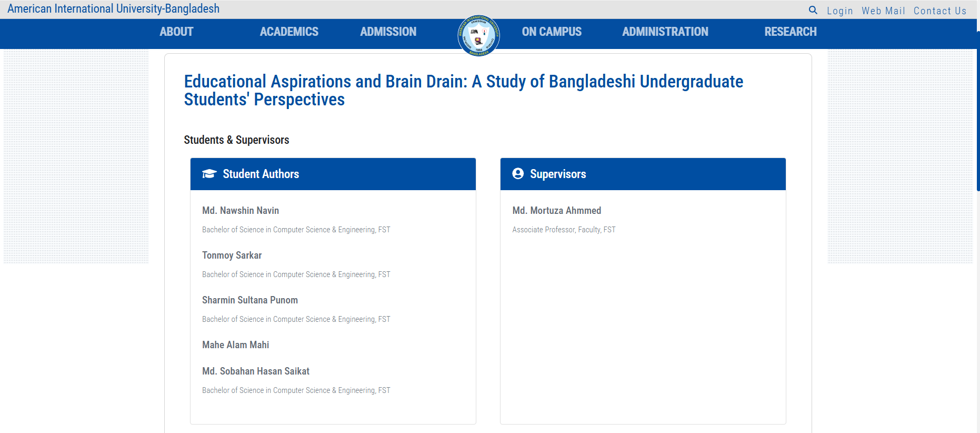This screenshot has width=980, height=433.
Task: Open the ON CAMPUS menu
Action: click(552, 32)
